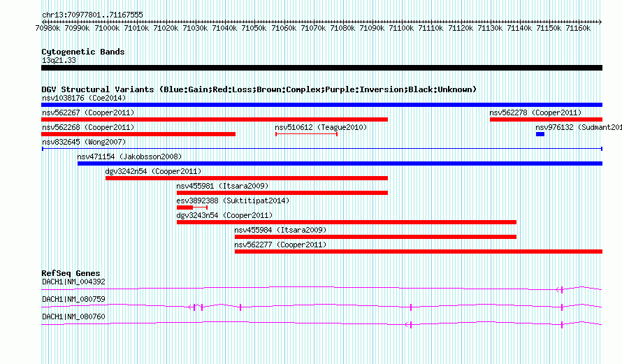This screenshot has width=622, height=364.
Task: Click the 71050k ruler tick label
Action: pyautogui.click(x=254, y=28)
